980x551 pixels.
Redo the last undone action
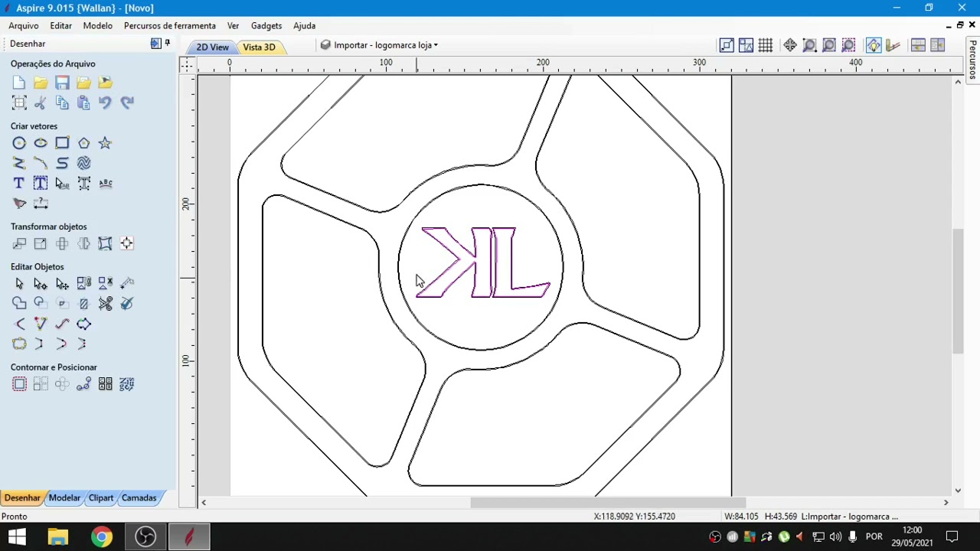coord(127,103)
